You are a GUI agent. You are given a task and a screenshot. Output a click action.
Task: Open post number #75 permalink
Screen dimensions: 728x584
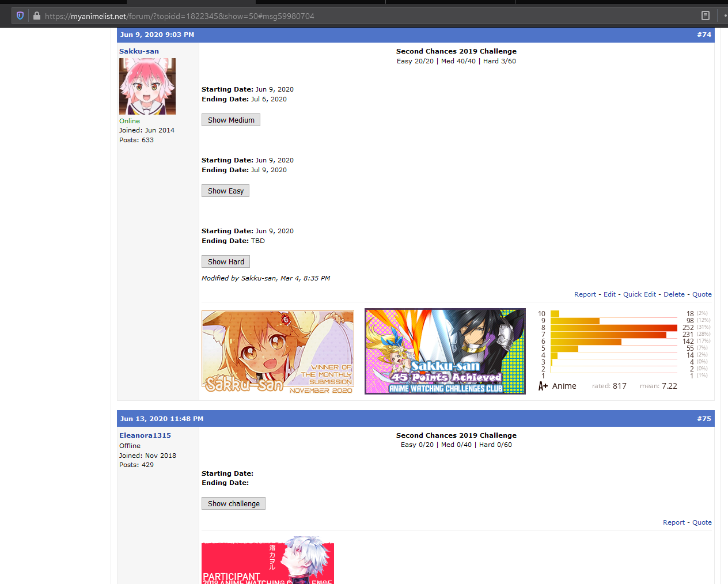click(704, 419)
